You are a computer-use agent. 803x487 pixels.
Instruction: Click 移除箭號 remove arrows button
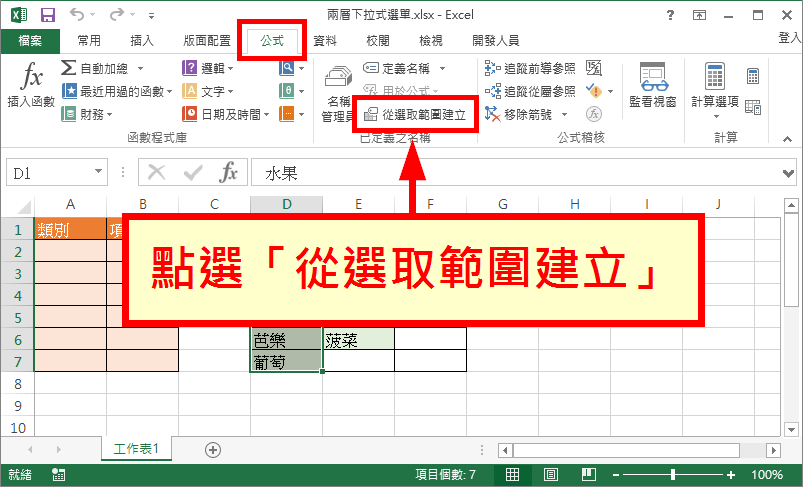(519, 114)
